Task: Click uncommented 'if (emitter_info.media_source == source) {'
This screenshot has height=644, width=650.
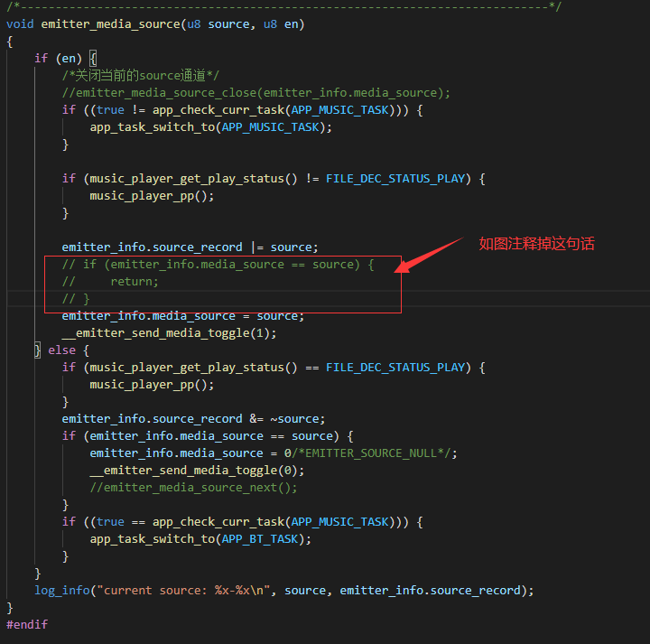Action: click(208, 436)
